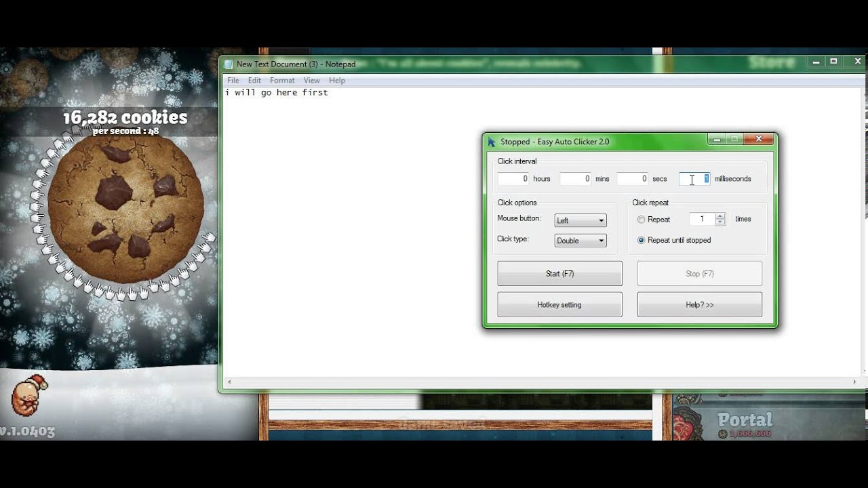868x488 pixels.
Task: Open the File menu in Notepad
Action: coord(233,80)
